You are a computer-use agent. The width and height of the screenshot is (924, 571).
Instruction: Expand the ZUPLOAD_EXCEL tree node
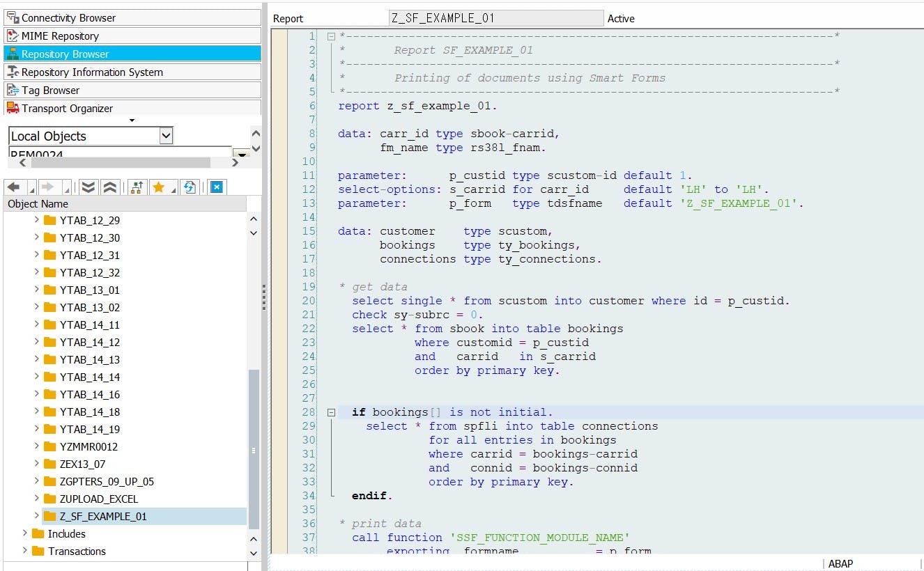pos(37,499)
